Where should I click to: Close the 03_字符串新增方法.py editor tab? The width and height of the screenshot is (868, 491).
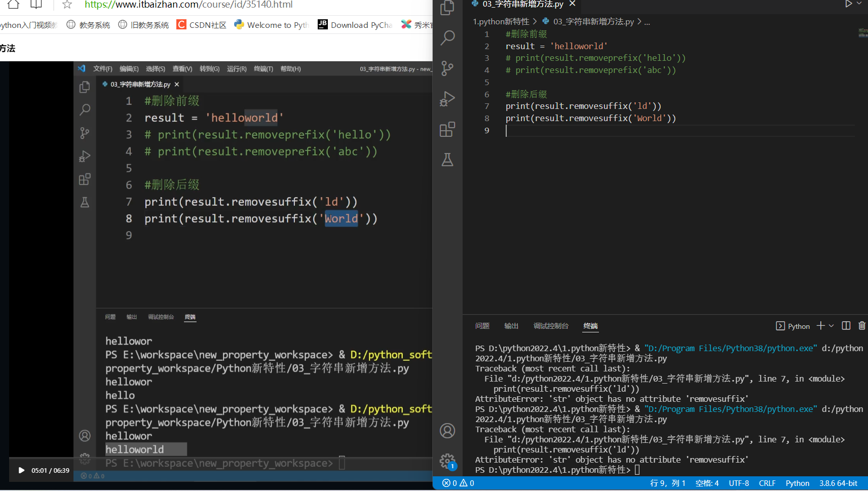572,4
